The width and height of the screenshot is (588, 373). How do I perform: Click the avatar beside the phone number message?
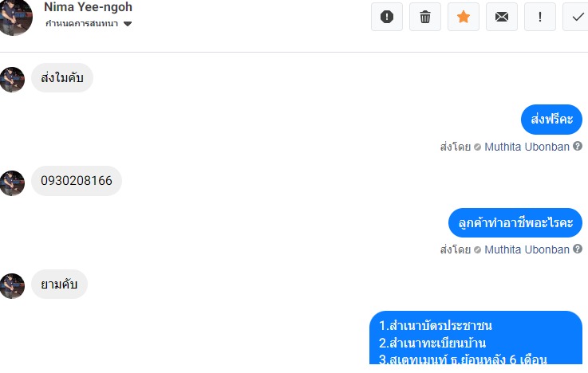(12, 183)
